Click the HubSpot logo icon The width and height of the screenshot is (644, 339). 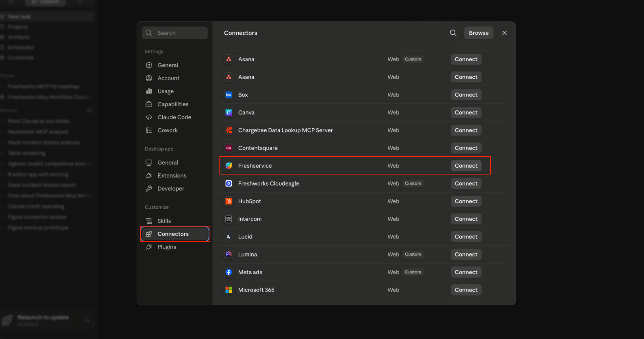click(x=229, y=201)
